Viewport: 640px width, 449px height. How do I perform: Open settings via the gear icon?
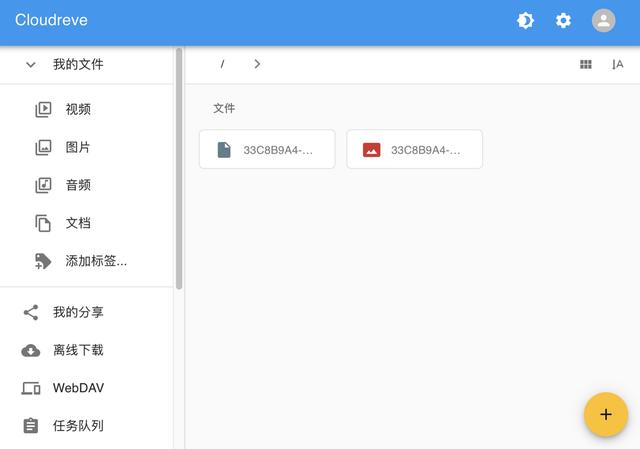(564, 20)
